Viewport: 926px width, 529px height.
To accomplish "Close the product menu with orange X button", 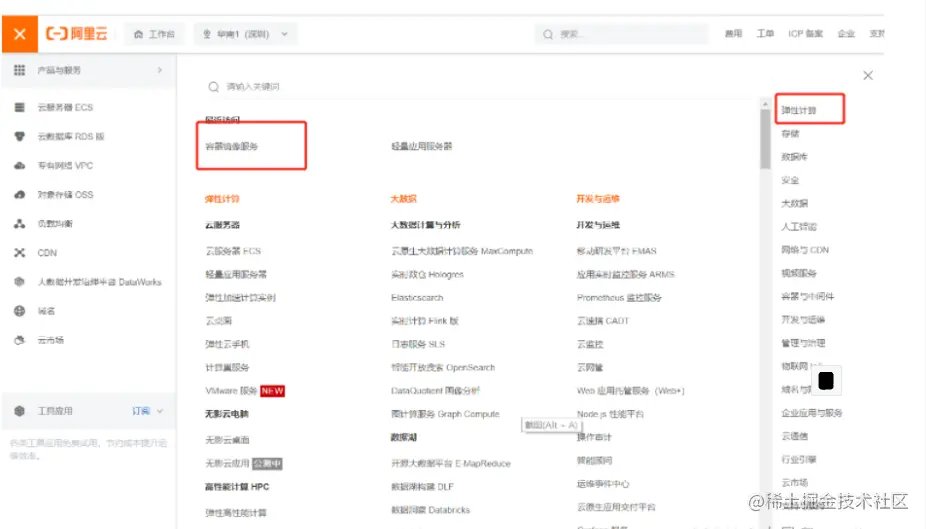I will point(19,34).
